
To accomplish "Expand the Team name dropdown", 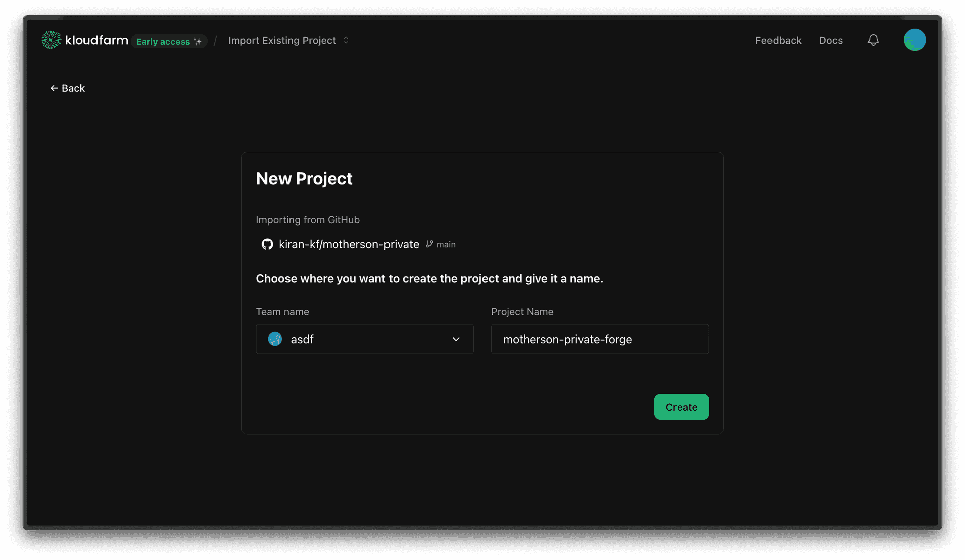I will pos(456,339).
